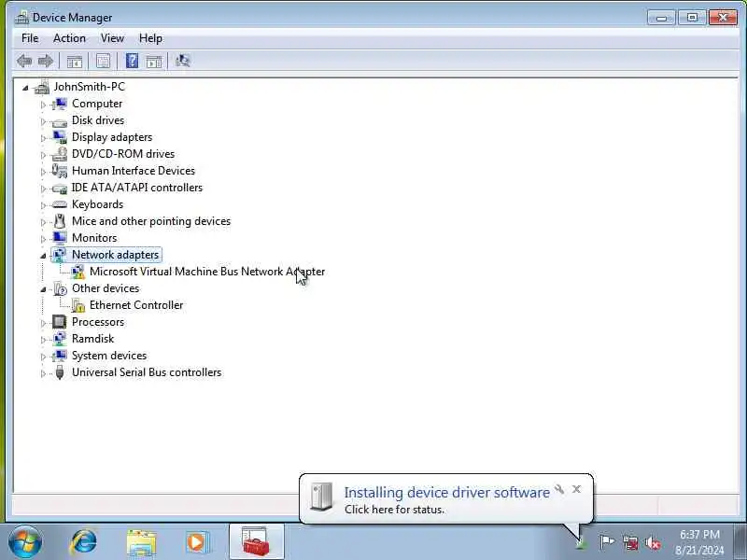Click the DVD/CD-ROM drives category icon

click(x=60, y=154)
